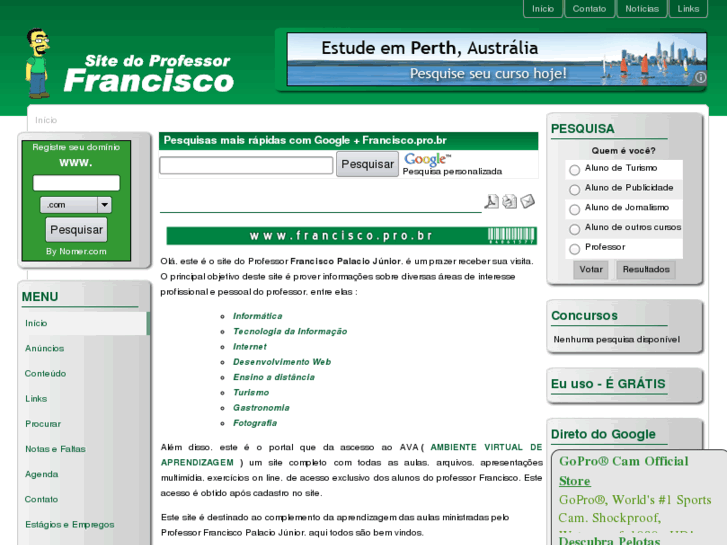Click the Fotografia topic link

(x=255, y=423)
